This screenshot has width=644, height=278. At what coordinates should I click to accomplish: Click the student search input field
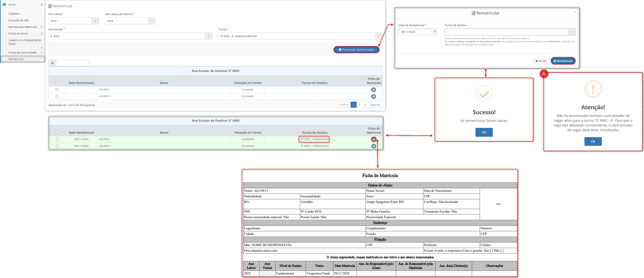click(72, 63)
